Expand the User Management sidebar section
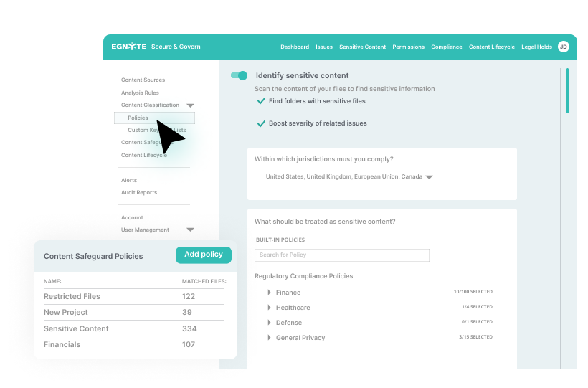 click(190, 230)
